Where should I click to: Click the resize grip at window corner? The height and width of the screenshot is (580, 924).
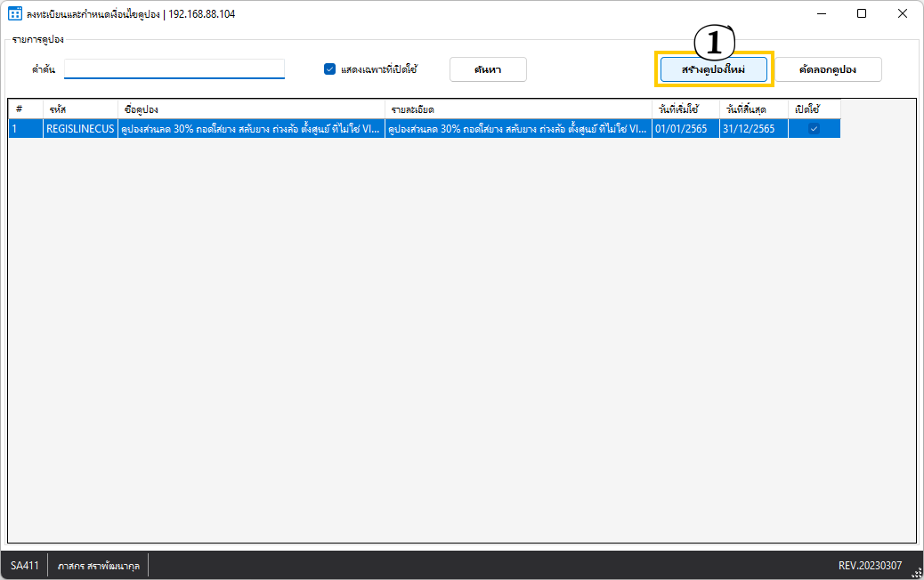click(x=916, y=573)
